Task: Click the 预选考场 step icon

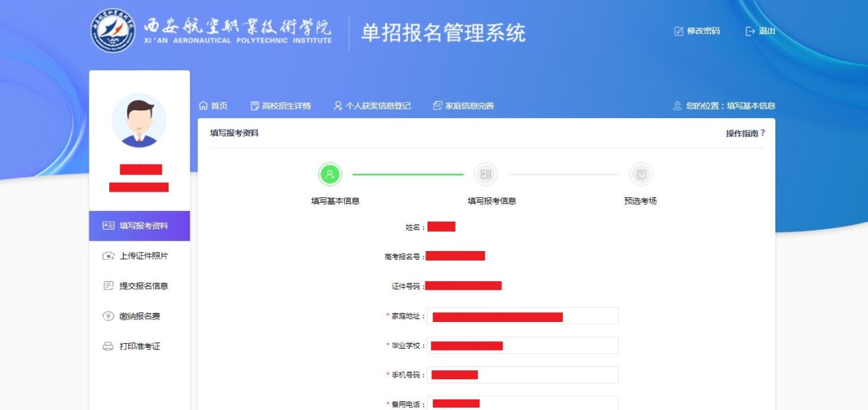Action: point(641,175)
